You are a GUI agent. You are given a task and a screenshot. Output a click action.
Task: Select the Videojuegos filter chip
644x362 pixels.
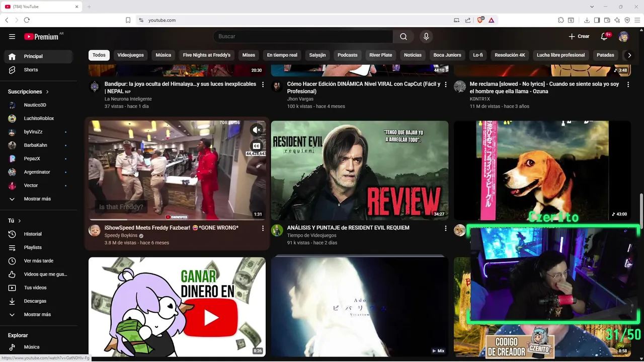(x=130, y=55)
